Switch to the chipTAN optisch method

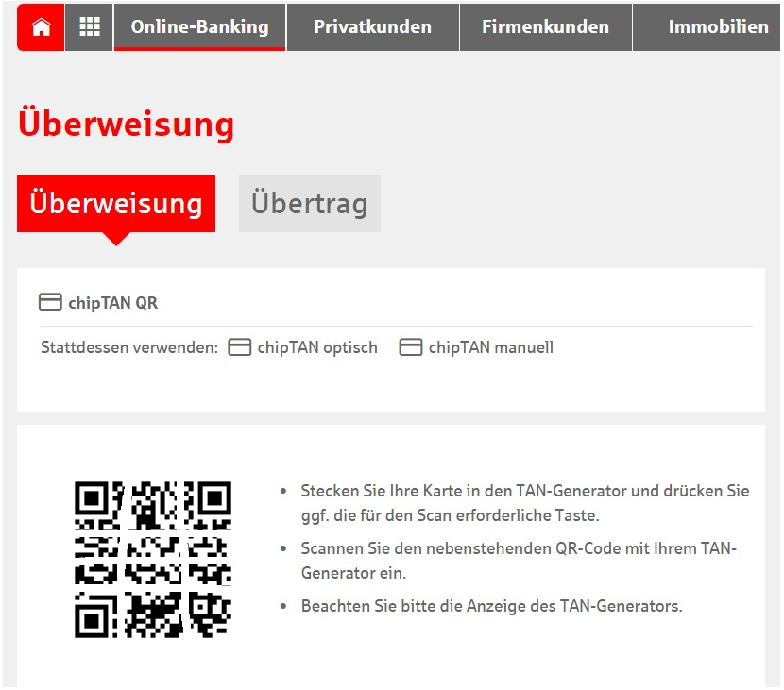tap(317, 347)
